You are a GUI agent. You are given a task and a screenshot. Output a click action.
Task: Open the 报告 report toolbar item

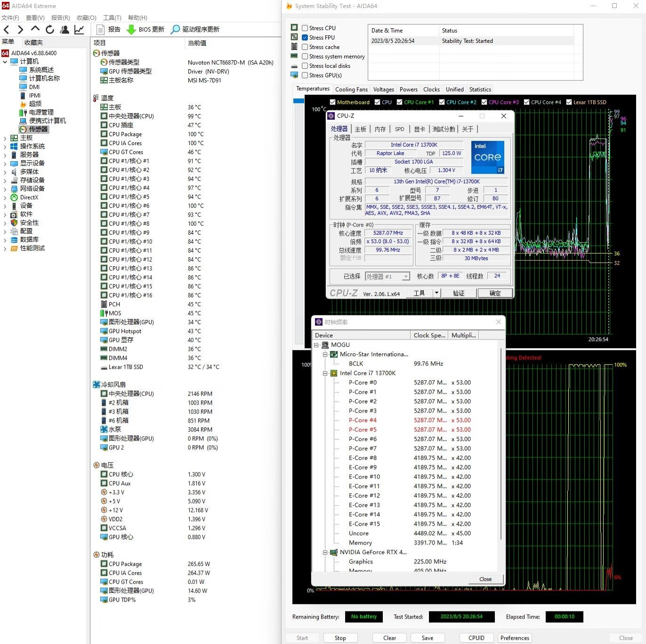tap(108, 29)
